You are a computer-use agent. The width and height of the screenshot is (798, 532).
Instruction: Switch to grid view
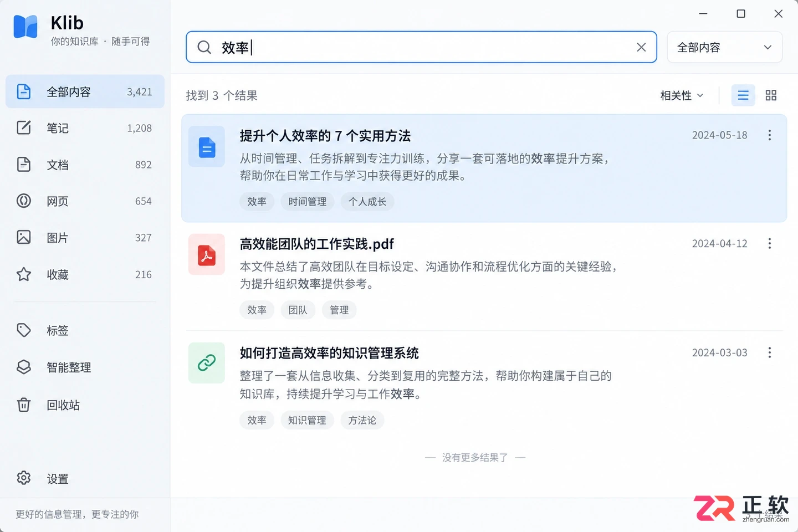(x=771, y=95)
